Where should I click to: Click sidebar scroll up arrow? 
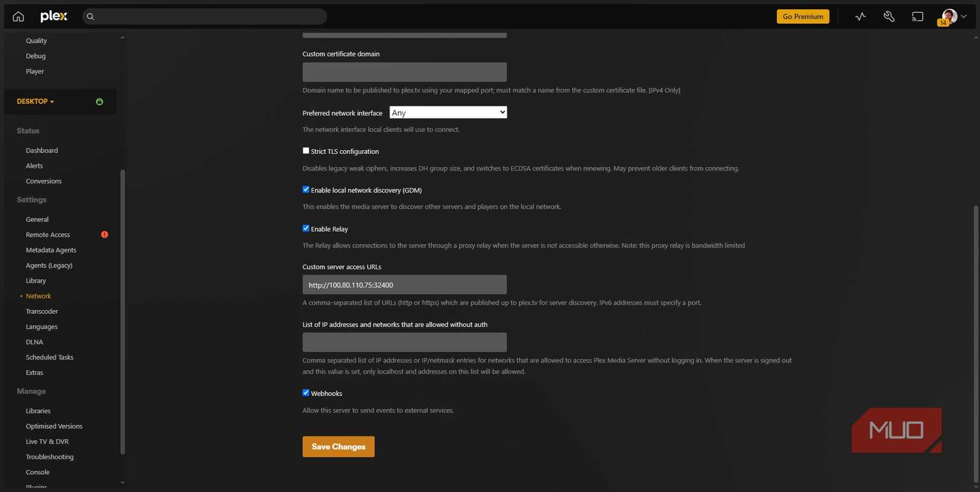click(123, 37)
